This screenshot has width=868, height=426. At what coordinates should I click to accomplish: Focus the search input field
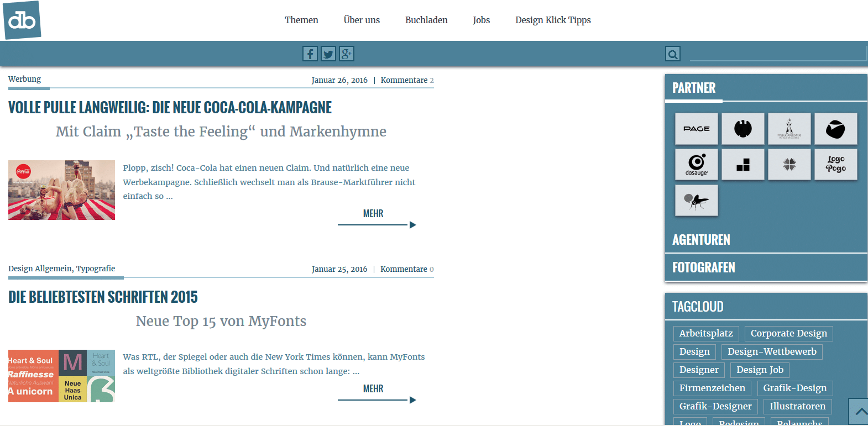click(778, 54)
